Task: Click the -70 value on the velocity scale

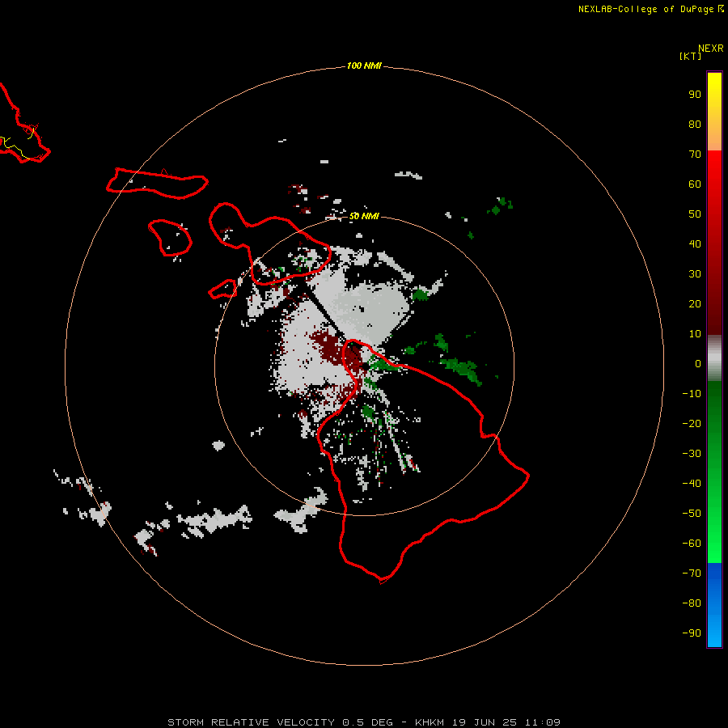Action: 692,574
